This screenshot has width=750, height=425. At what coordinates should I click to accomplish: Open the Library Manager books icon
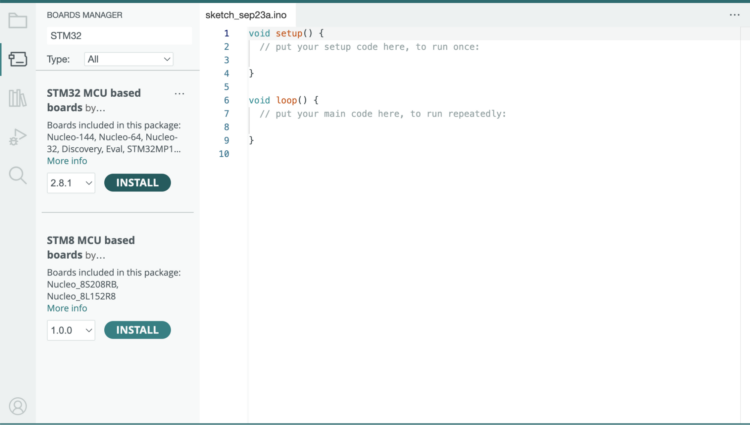coord(17,98)
